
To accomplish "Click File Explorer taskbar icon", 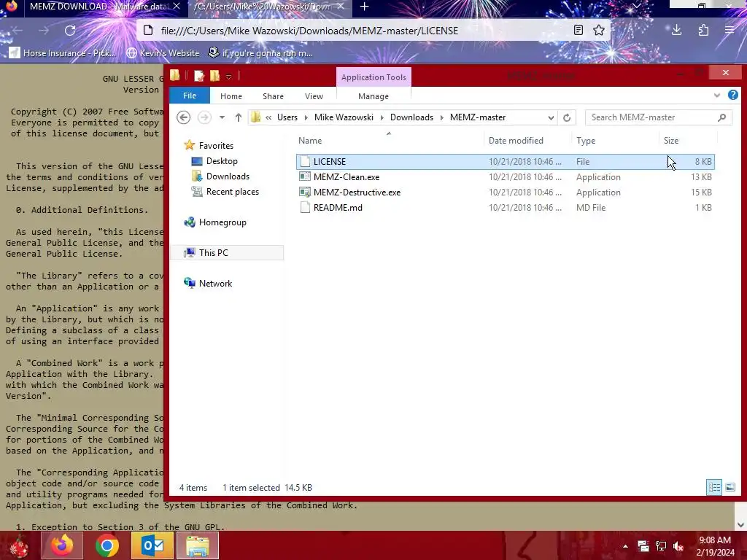I will 198,545.
